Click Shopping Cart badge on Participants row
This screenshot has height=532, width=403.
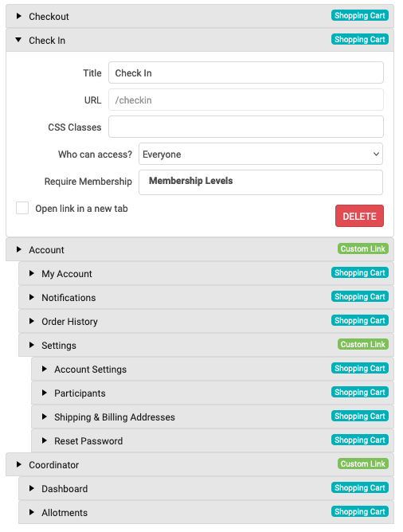359,392
